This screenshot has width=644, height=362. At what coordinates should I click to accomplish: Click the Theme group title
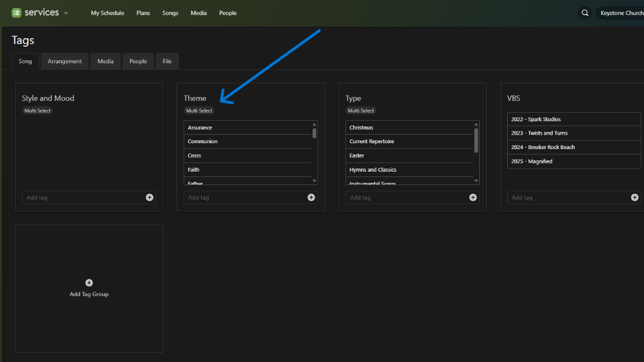pyautogui.click(x=195, y=98)
